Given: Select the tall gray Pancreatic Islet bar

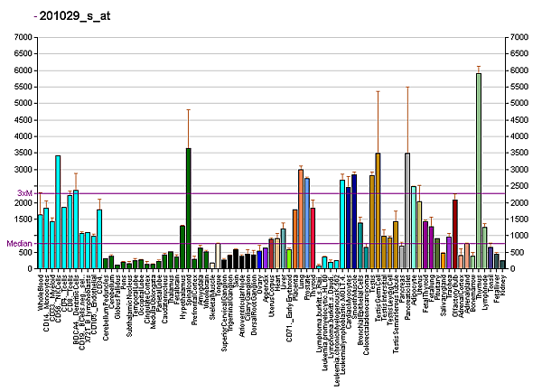Looking at the screenshot, I should [407, 211].
